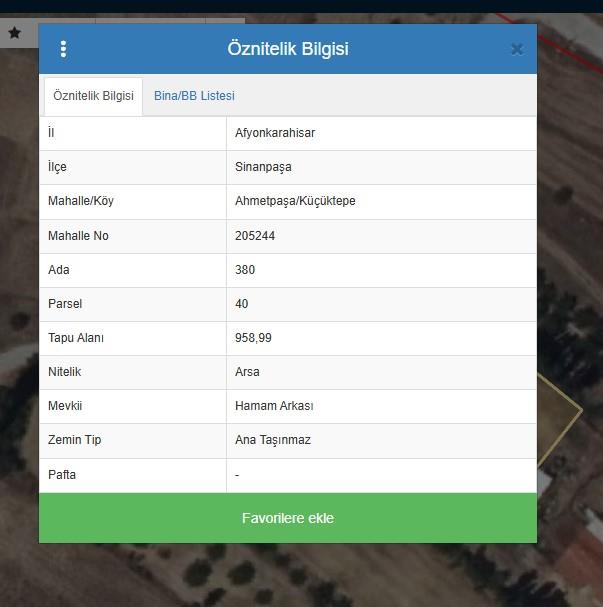Click the Ahmetpaşa/Küçüktepe neighborhood value
Image resolution: width=603 pixels, height=607 pixels.
295,201
